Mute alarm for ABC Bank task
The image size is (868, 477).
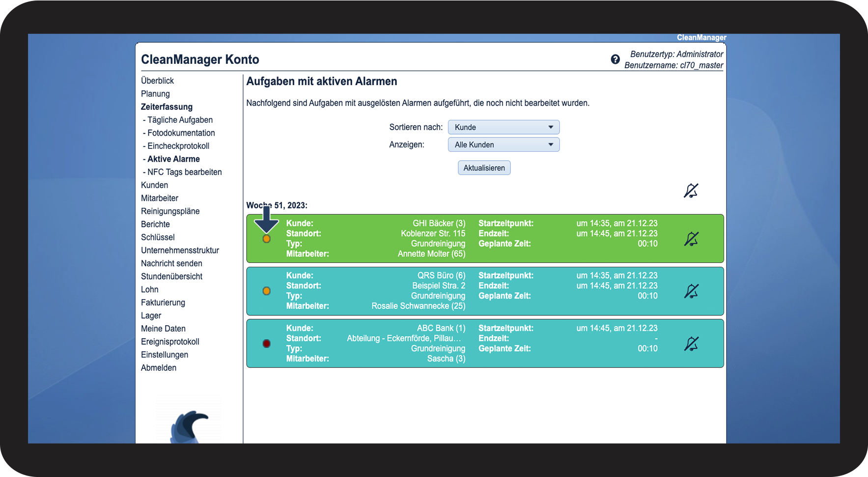point(691,344)
